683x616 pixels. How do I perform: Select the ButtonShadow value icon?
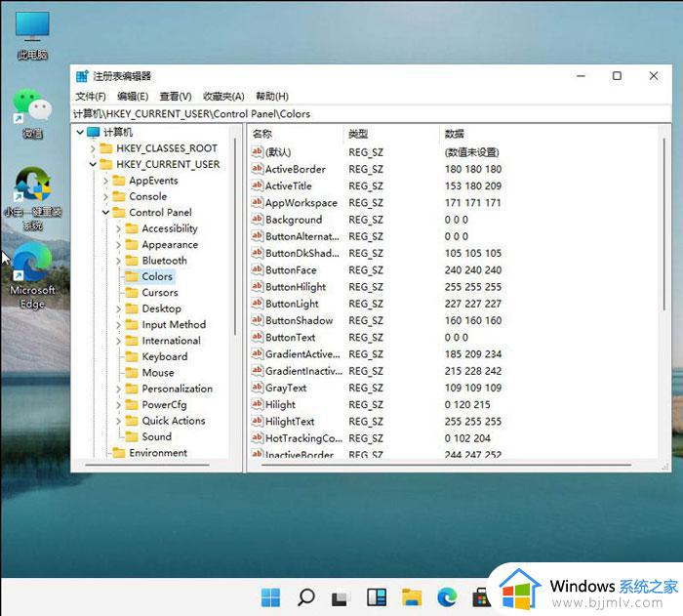pos(257,320)
